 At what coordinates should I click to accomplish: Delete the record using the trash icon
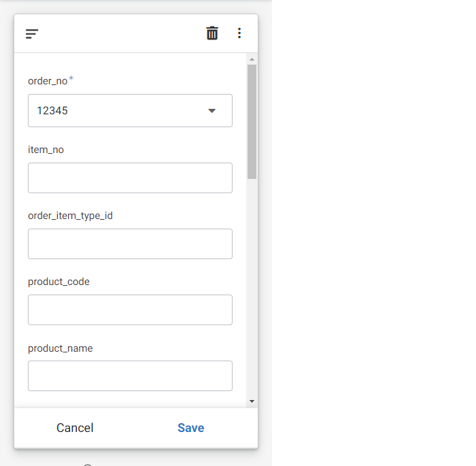212,33
